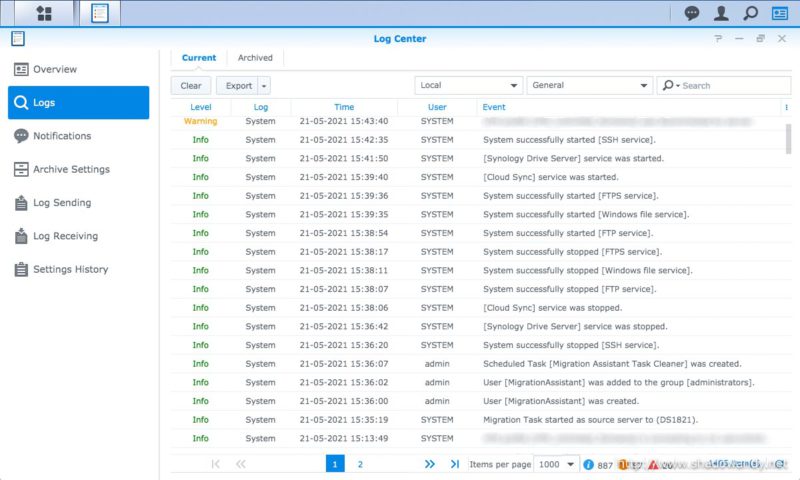800x480 pixels.
Task: Click the blue info count icon
Action: (x=588, y=465)
